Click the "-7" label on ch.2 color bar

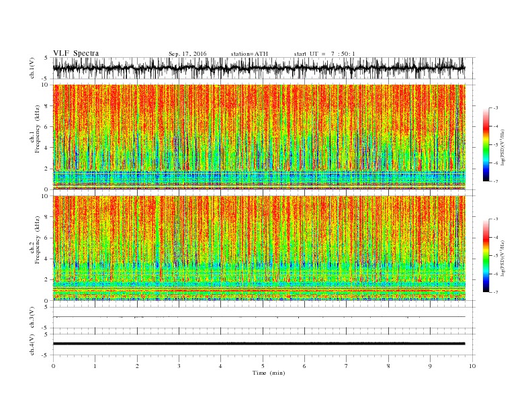(496, 292)
